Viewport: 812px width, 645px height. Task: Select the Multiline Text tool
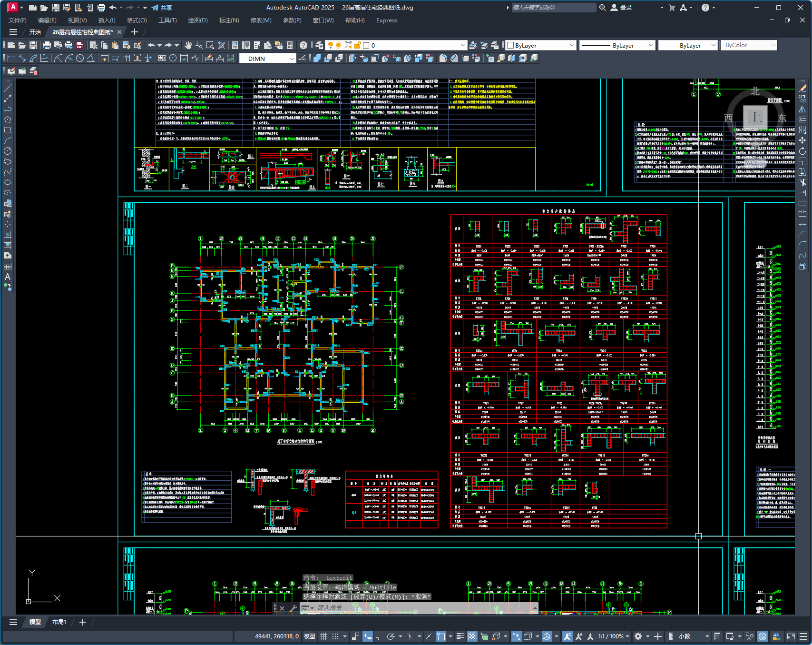[8, 277]
